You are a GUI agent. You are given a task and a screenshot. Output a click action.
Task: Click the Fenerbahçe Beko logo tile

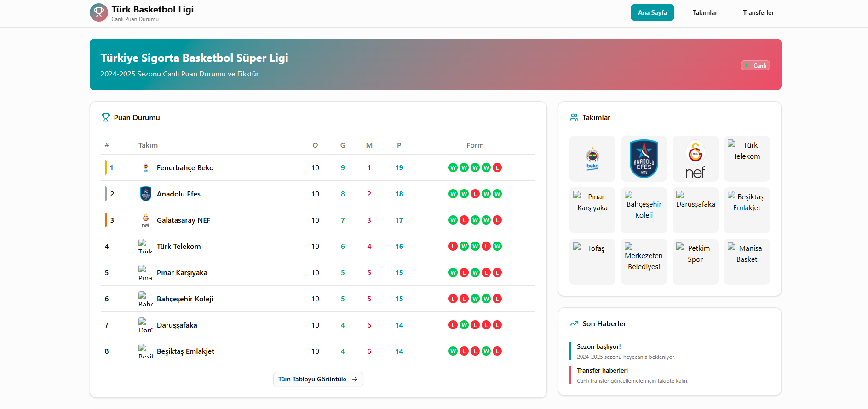(592, 159)
